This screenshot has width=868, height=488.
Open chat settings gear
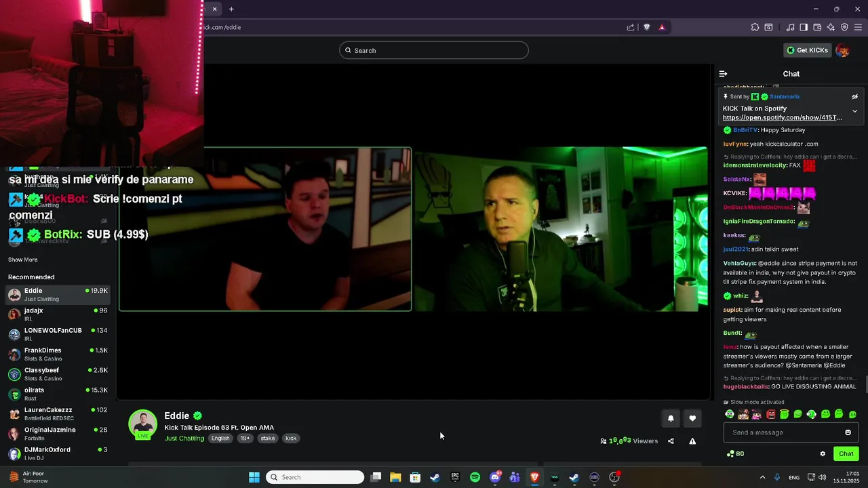coord(823,454)
